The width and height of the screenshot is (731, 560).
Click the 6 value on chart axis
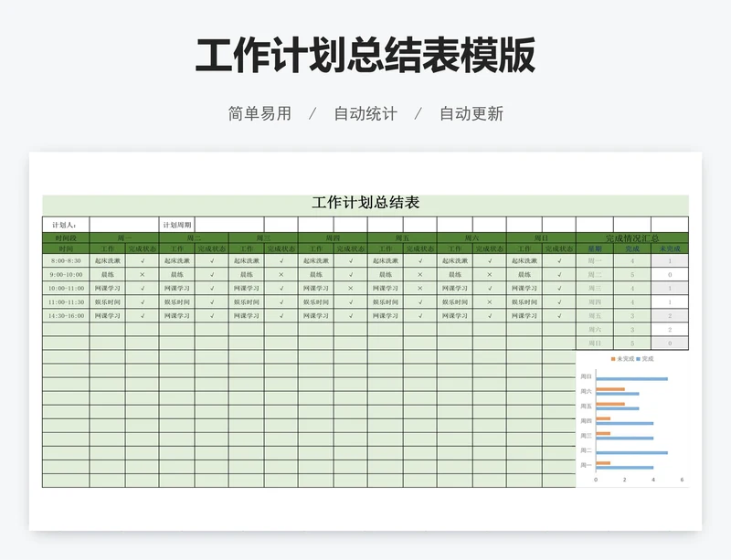pos(682,480)
